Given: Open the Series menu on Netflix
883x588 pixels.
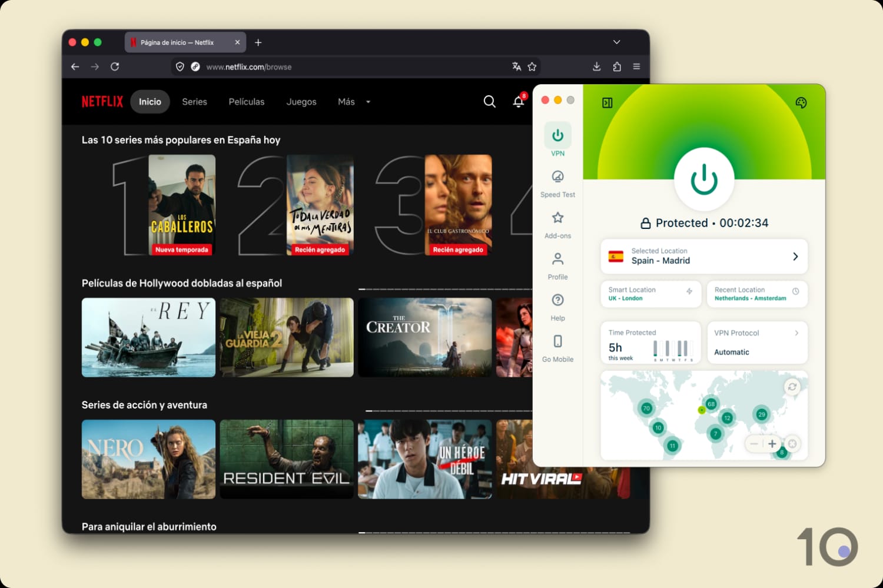Looking at the screenshot, I should pos(194,102).
